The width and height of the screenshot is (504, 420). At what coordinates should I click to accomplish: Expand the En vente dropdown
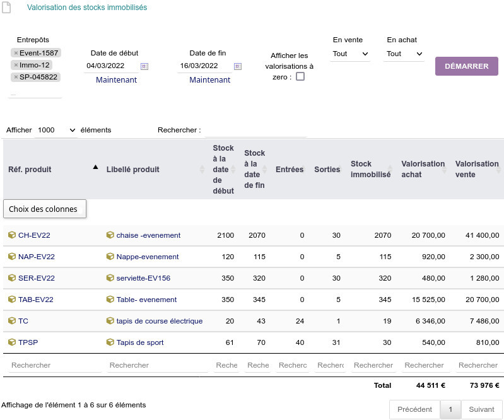click(351, 54)
